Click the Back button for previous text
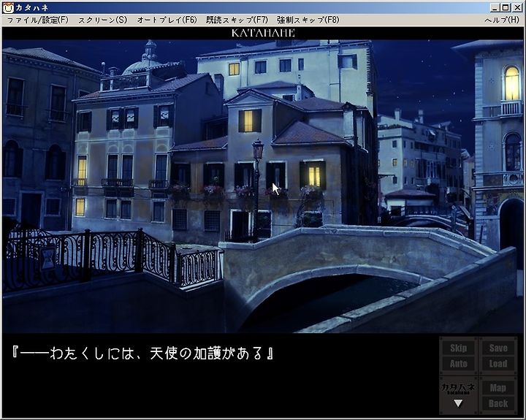This screenshot has width=526, height=420. point(498,403)
